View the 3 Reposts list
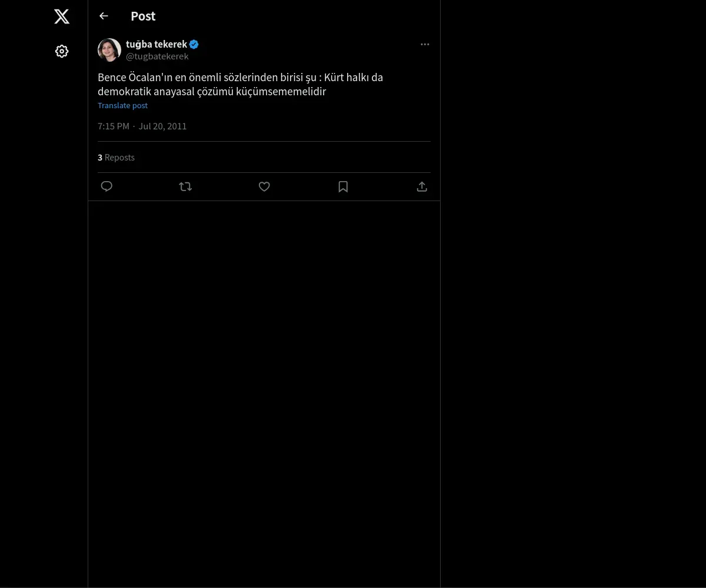706x588 pixels. click(116, 158)
